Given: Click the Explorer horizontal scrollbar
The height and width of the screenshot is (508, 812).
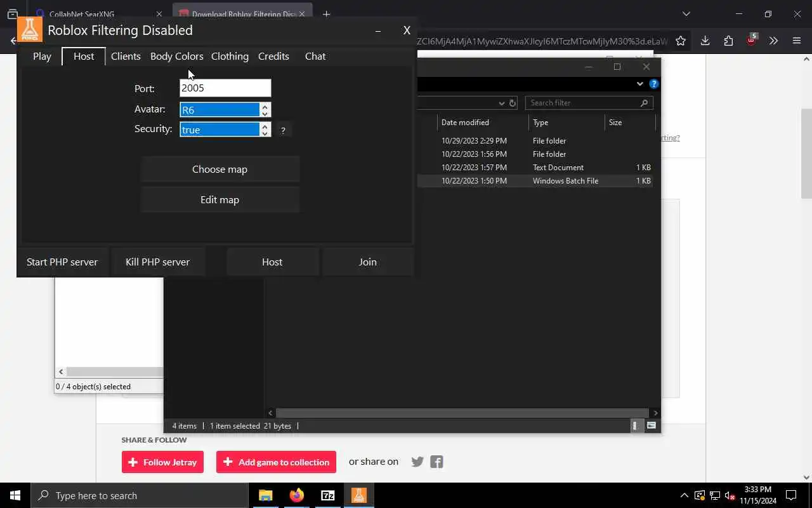Looking at the screenshot, I should (462, 413).
